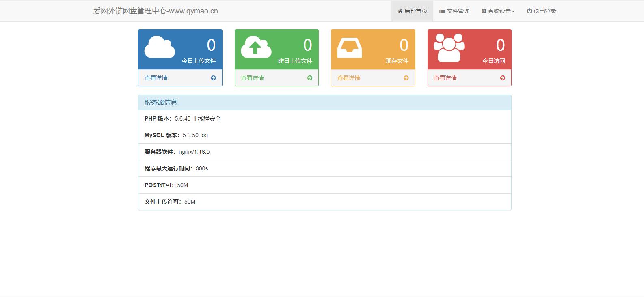Go to 文件管理 in the navbar
Screen dimensions: 644x297
[454, 11]
